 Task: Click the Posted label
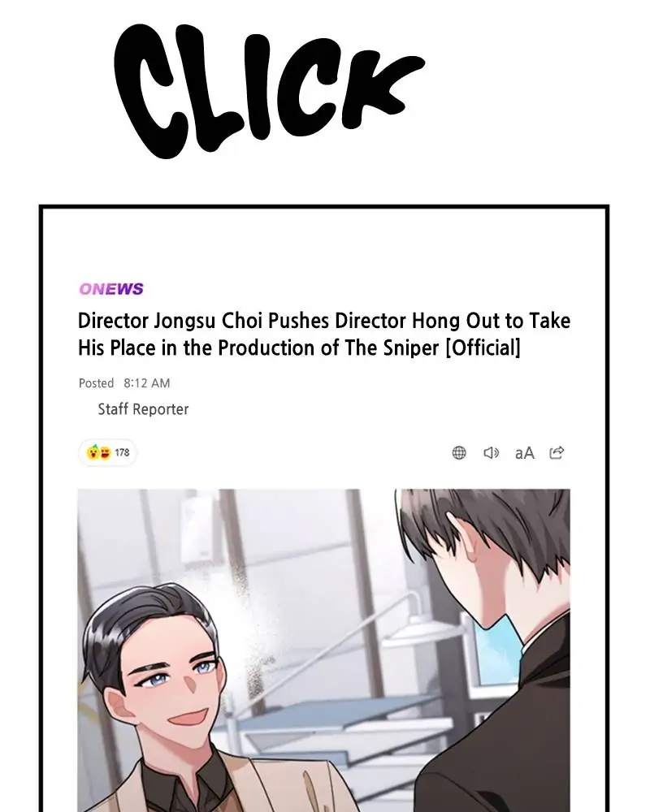(97, 383)
